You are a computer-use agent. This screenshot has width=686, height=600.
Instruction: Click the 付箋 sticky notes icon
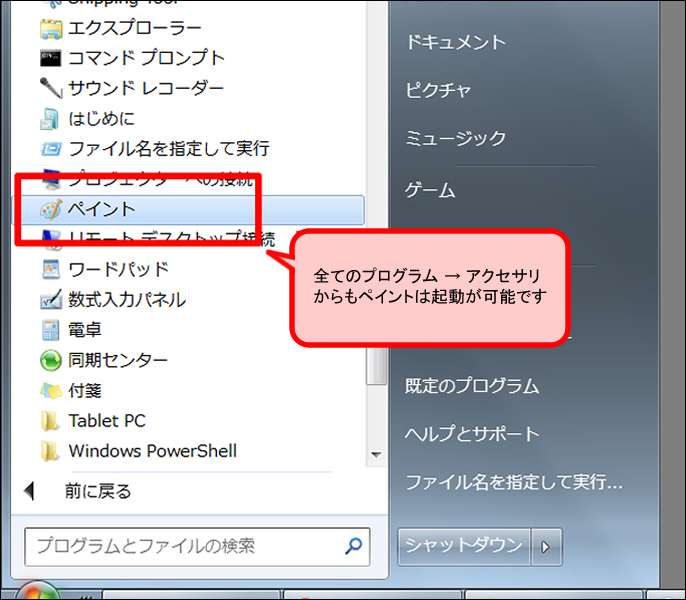coord(51,390)
